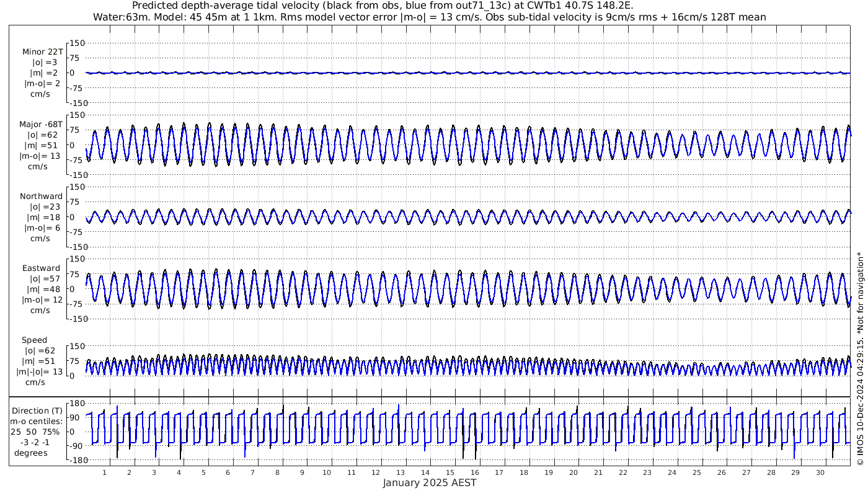Screen dimensions: 868x496
Task: Click day tick '20' on the time axis
Action: coord(573,472)
